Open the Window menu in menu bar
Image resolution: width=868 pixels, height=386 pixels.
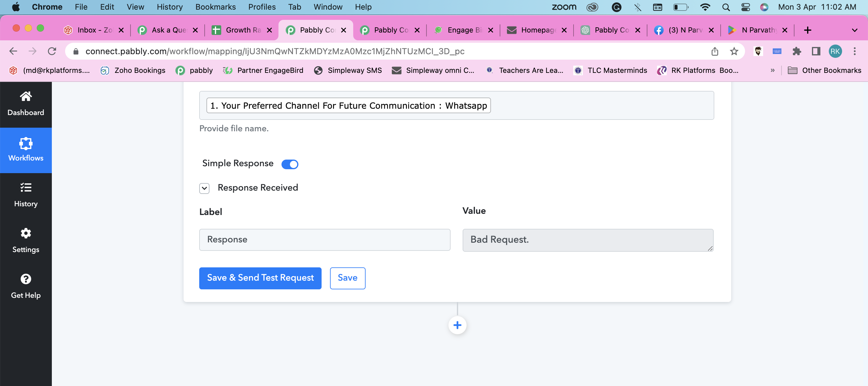coord(328,7)
